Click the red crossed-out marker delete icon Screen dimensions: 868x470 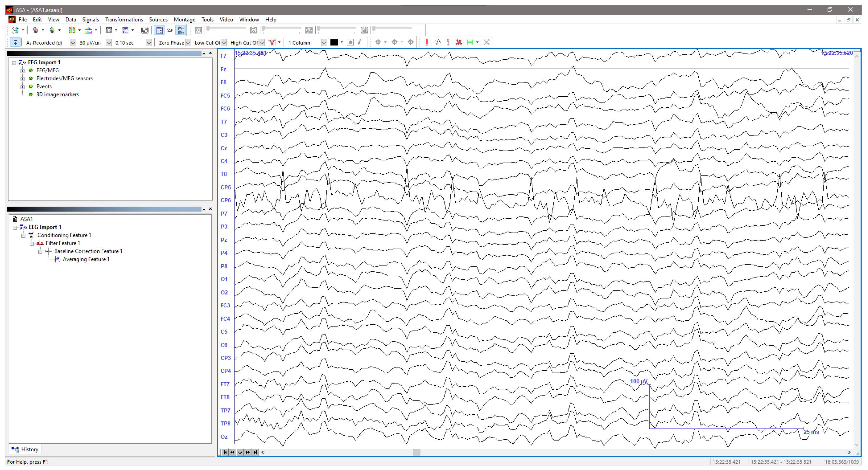[459, 42]
